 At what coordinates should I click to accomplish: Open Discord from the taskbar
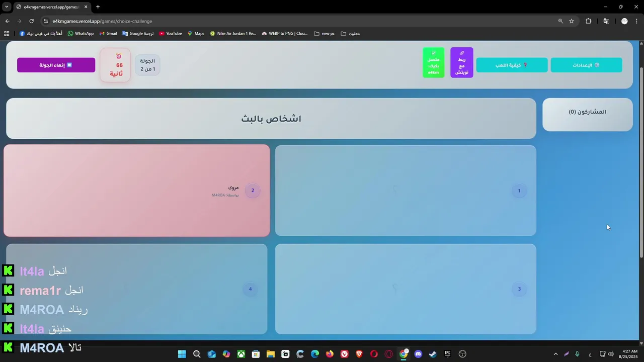(418, 354)
